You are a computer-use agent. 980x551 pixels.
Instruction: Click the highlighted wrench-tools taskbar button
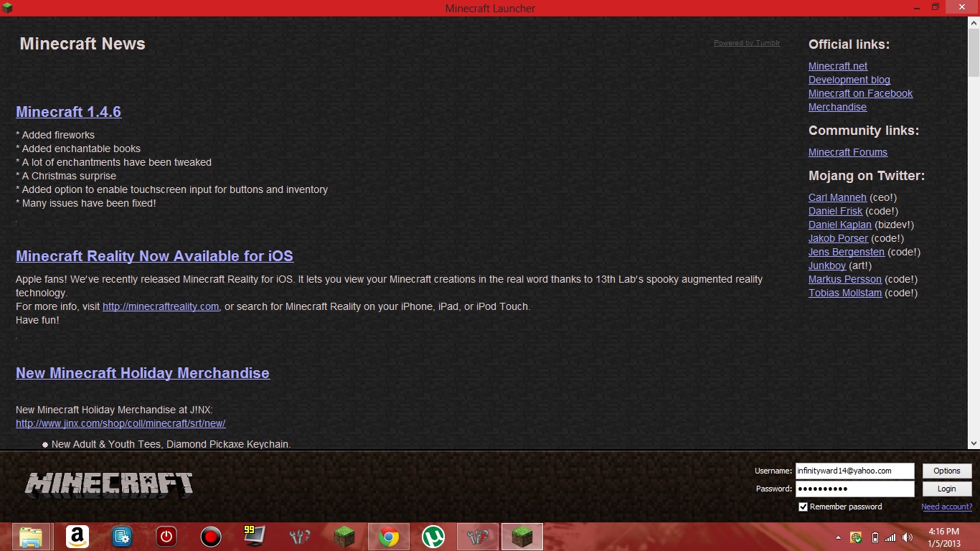478,537
